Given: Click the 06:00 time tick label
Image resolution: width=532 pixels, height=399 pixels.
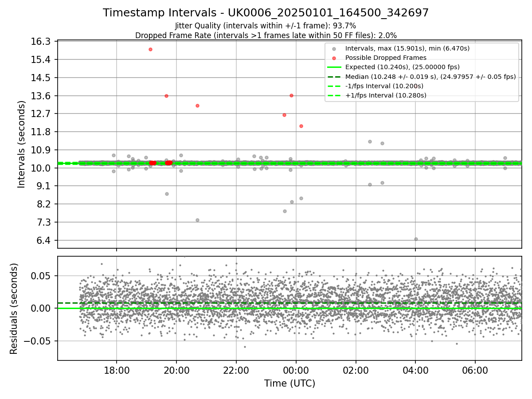Looking at the screenshot, I should (x=475, y=370).
